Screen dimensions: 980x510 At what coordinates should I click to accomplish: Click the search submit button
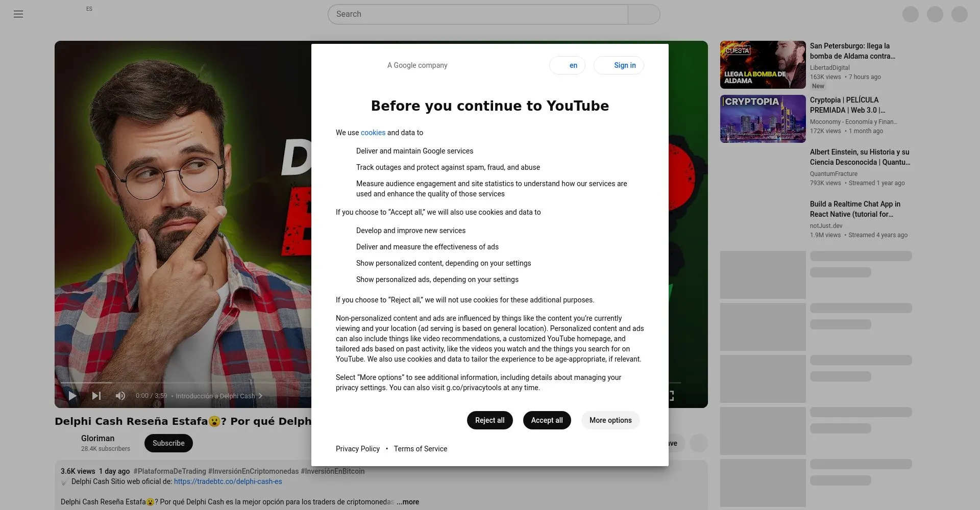click(x=644, y=14)
